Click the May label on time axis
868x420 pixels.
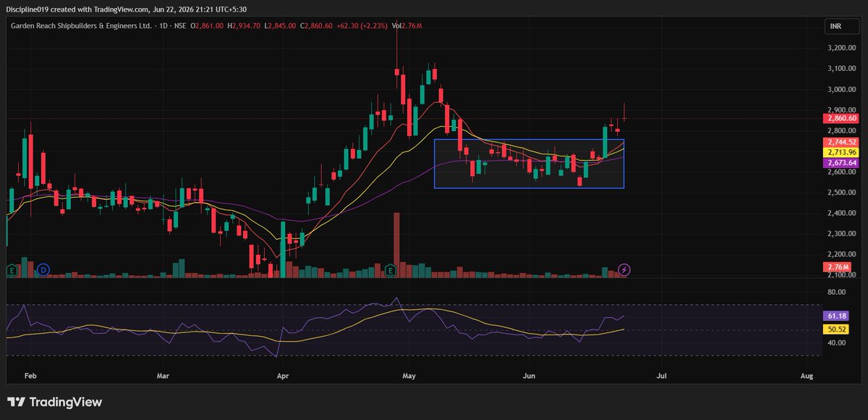pyautogui.click(x=409, y=377)
